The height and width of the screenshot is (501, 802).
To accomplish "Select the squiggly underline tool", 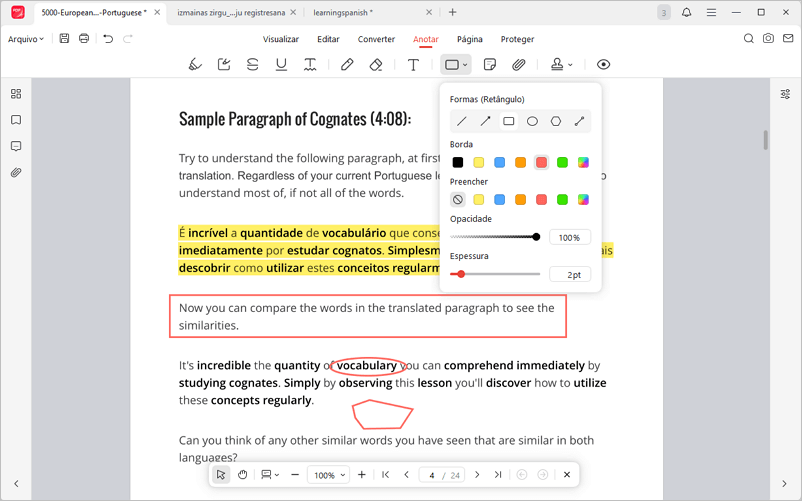I will (x=309, y=64).
